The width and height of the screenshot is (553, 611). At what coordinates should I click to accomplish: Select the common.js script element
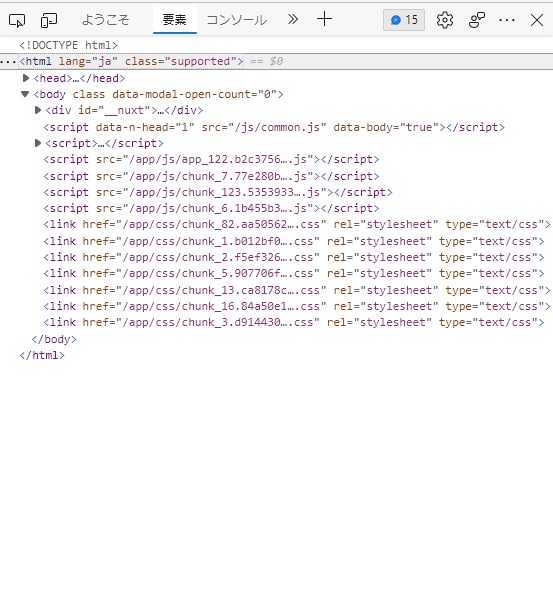pos(274,127)
